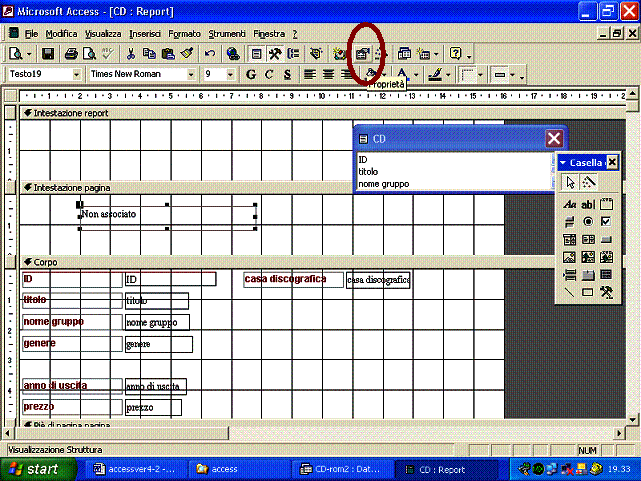The height and width of the screenshot is (481, 641).
Task: Cut selection with scissors icon
Action: click(x=131, y=54)
